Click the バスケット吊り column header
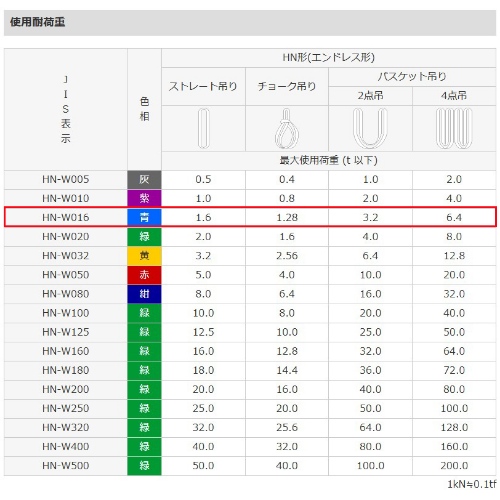500x500 pixels. tap(412, 77)
